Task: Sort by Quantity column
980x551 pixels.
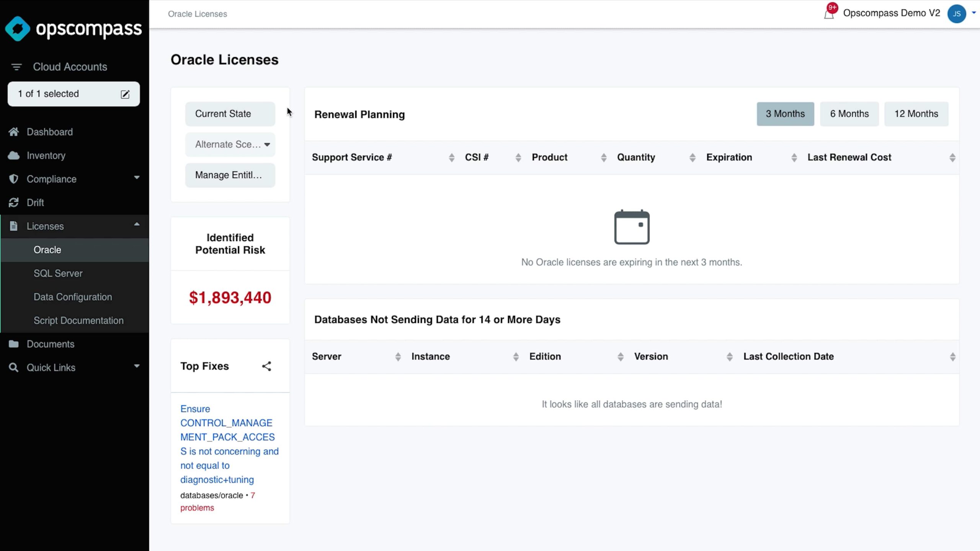Action: click(693, 158)
